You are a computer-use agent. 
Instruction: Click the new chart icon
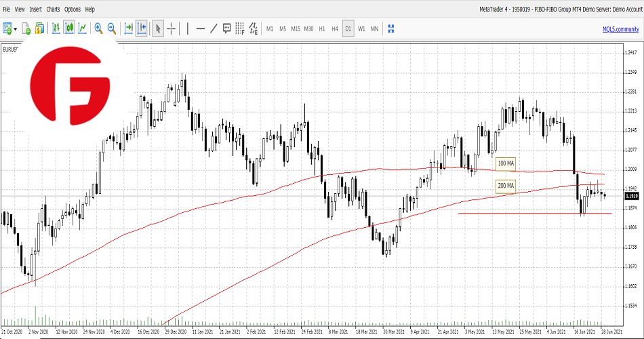coord(7,28)
